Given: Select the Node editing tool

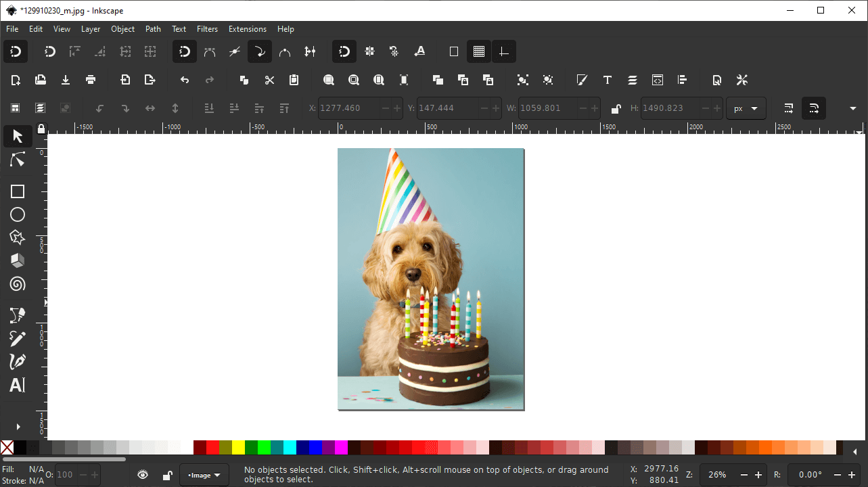Looking at the screenshot, I should pos(18,160).
